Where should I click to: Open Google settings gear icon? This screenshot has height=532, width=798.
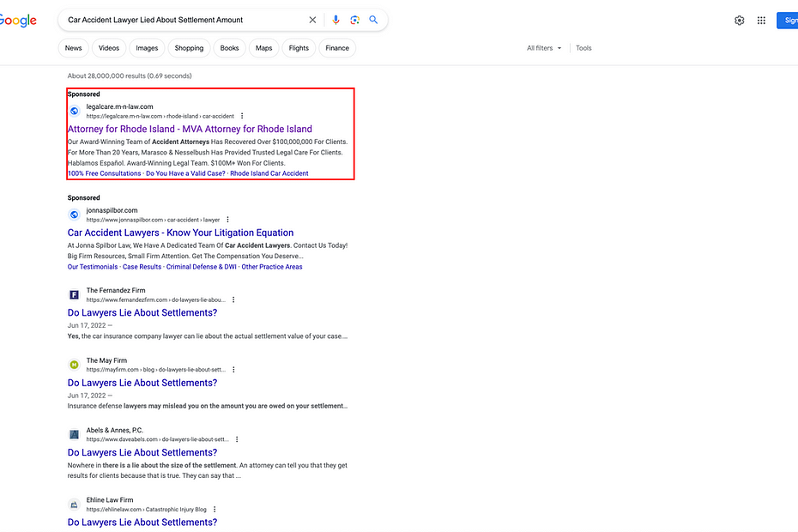pos(740,21)
